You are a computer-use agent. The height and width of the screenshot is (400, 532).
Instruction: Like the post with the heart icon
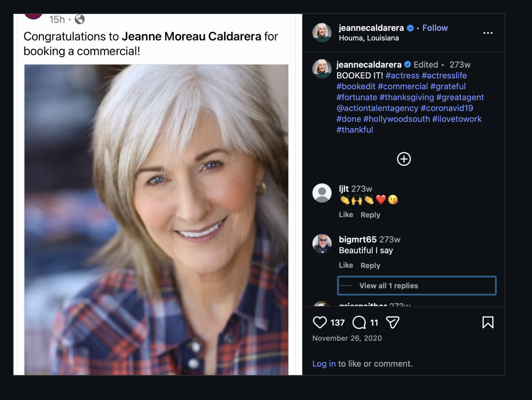pos(320,322)
